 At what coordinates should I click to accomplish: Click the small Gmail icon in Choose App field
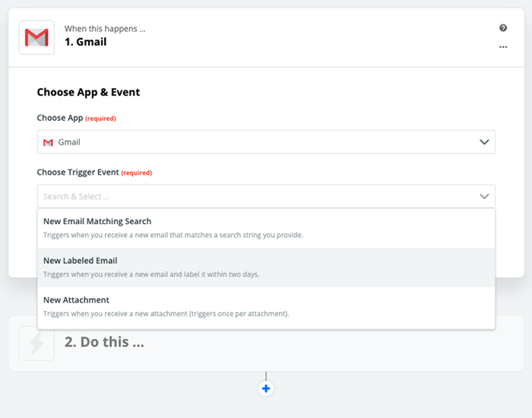(48, 142)
